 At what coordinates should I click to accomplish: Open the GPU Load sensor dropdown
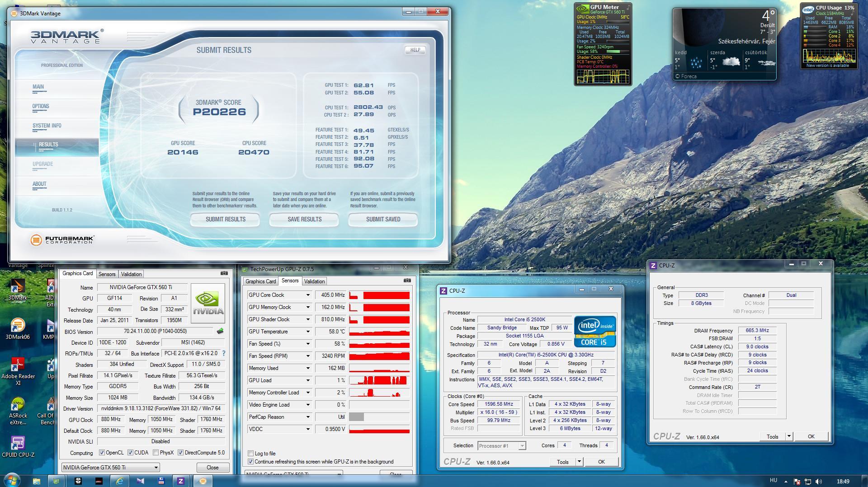pyautogui.click(x=308, y=380)
